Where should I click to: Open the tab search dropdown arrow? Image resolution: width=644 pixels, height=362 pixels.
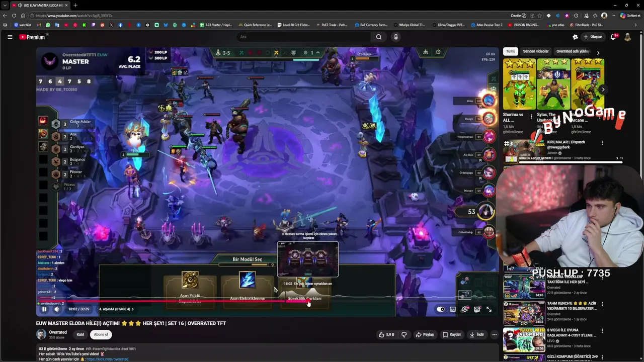coord(5,5)
